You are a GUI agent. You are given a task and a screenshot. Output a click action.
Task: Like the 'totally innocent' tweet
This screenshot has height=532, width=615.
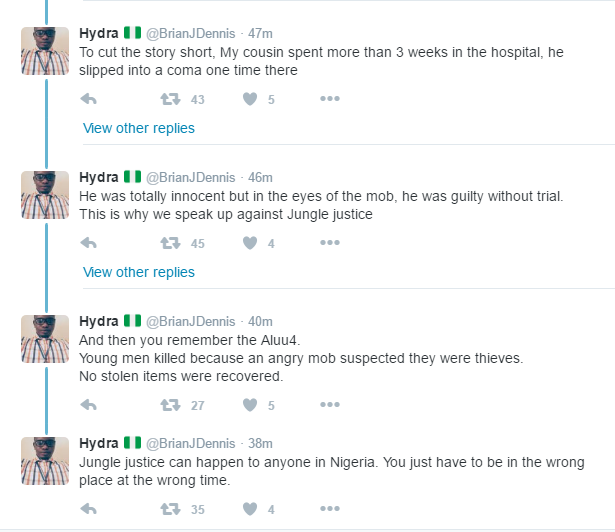[x=250, y=243]
